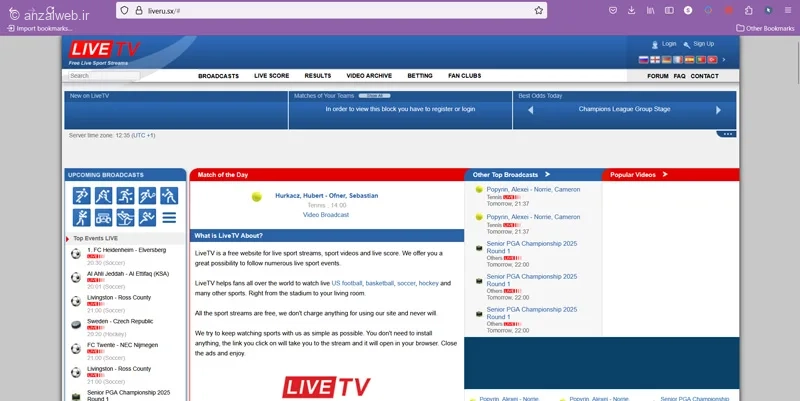Viewport: 800px width, 401px height.
Task: Open the browser Library icon
Action: click(x=651, y=10)
